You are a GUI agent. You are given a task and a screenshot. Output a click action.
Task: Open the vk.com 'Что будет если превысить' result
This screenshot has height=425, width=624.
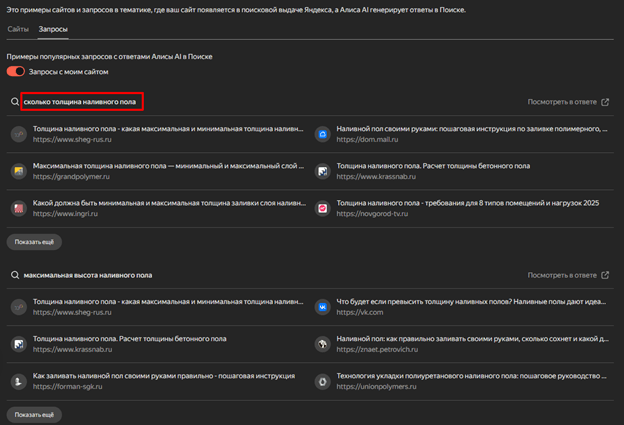pos(472,302)
